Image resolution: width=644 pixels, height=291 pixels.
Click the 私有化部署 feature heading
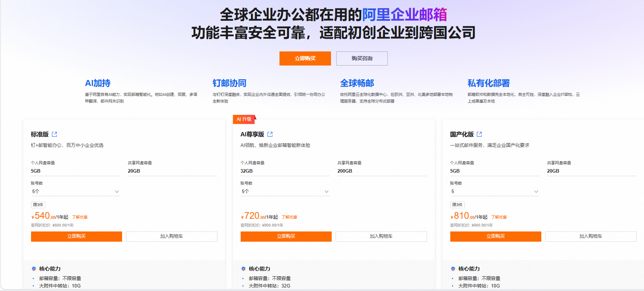coord(489,83)
